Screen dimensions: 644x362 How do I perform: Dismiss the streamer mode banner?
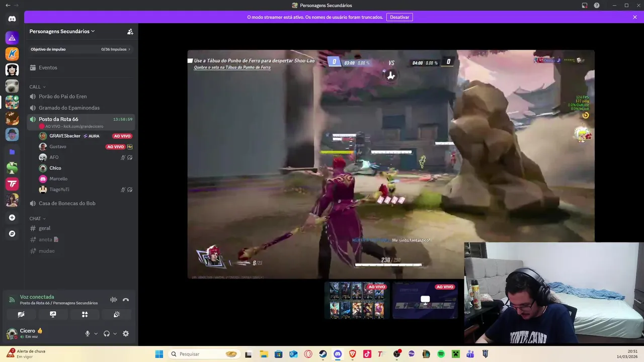click(635, 17)
